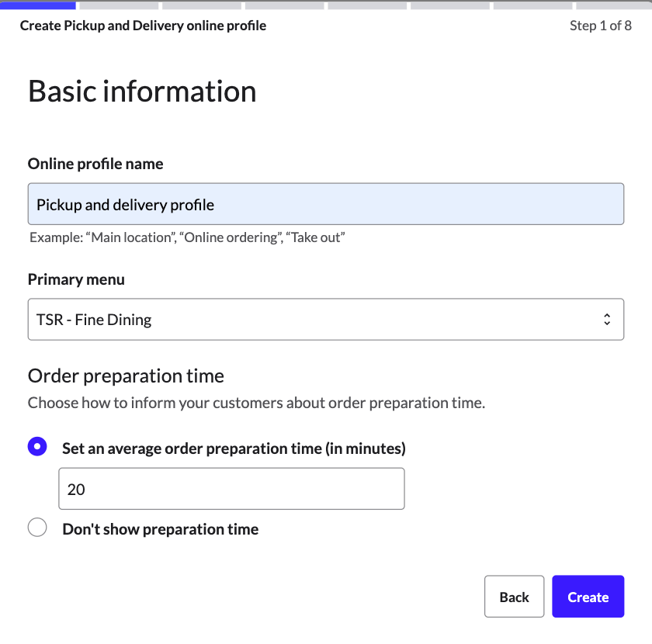
Task: Click the 'Basic information' heading
Action: tap(142, 92)
